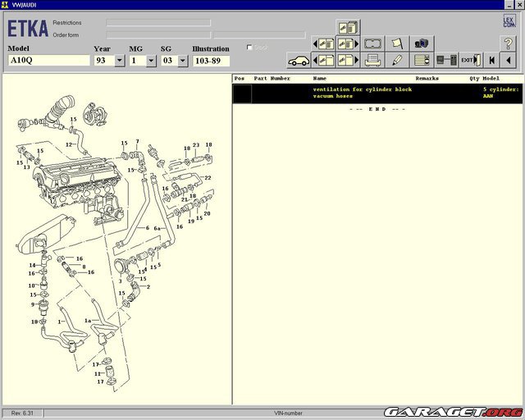Viewport: 525px width, 420px height.
Task: Select the pencil edit icon
Action: [x=398, y=60]
